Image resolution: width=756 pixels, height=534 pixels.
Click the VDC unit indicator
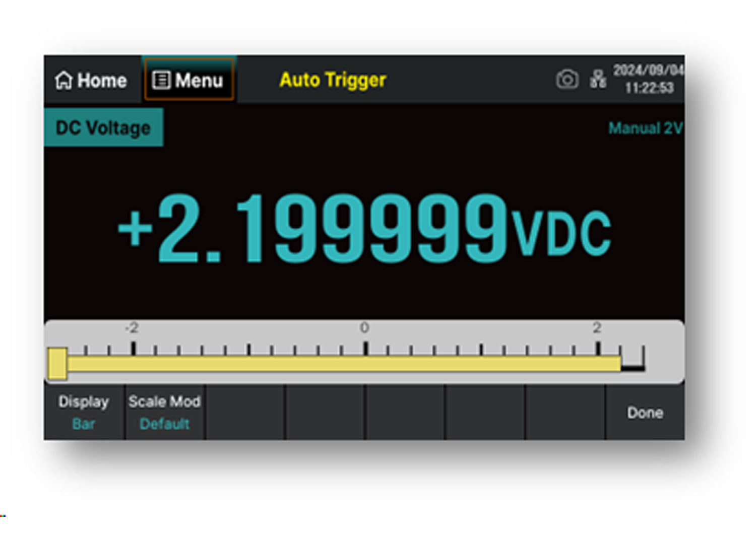[561, 233]
